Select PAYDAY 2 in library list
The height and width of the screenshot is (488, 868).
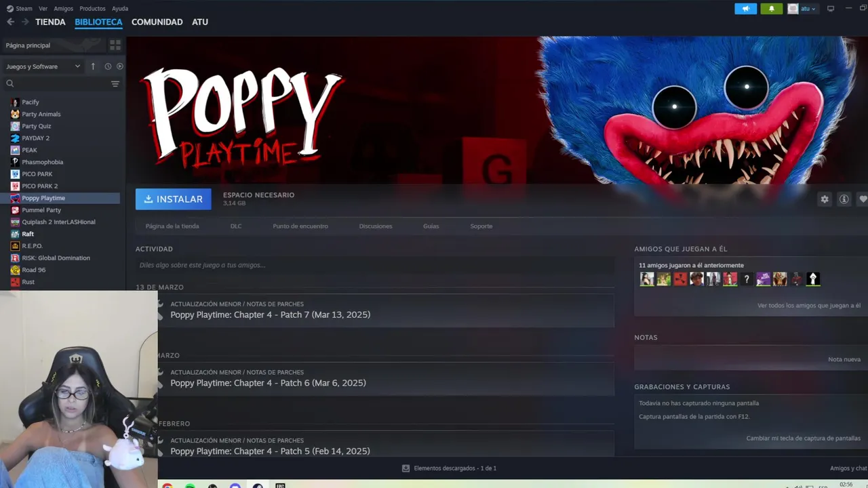35,138
